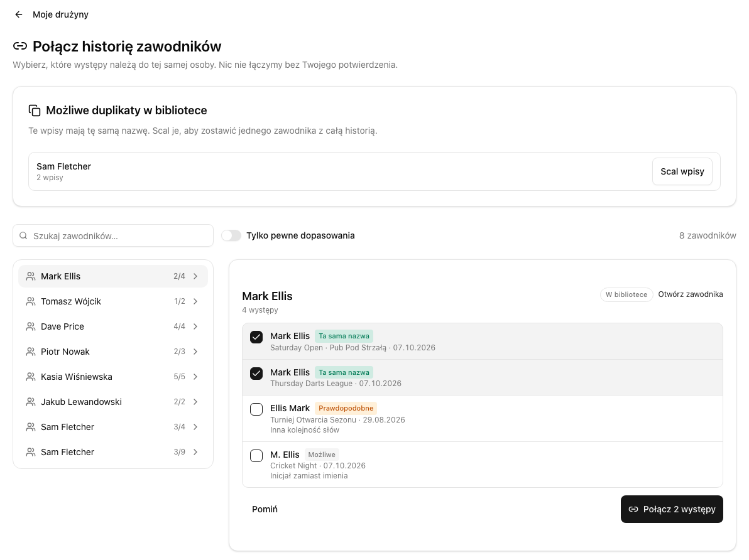
Task: Click the Inicjał zamiast imienia note
Action: click(x=309, y=475)
